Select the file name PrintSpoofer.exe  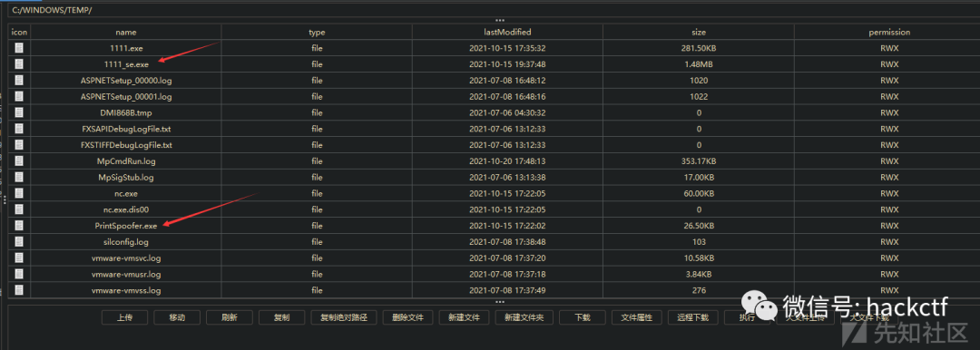pyautogui.click(x=125, y=226)
